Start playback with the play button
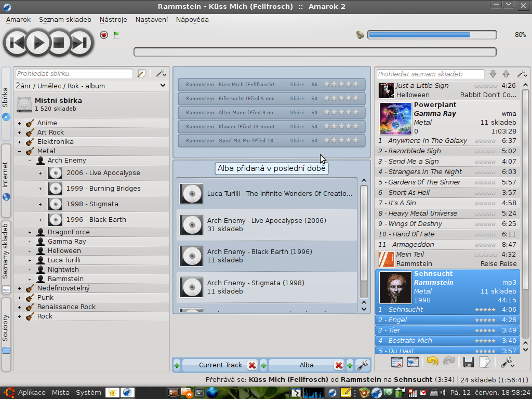532x399 pixels. [x=38, y=43]
